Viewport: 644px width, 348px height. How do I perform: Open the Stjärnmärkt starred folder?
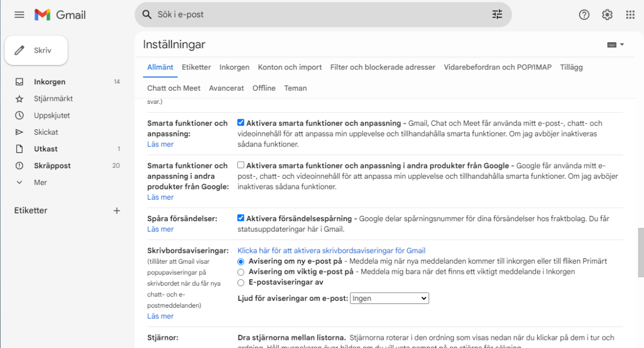coord(53,99)
